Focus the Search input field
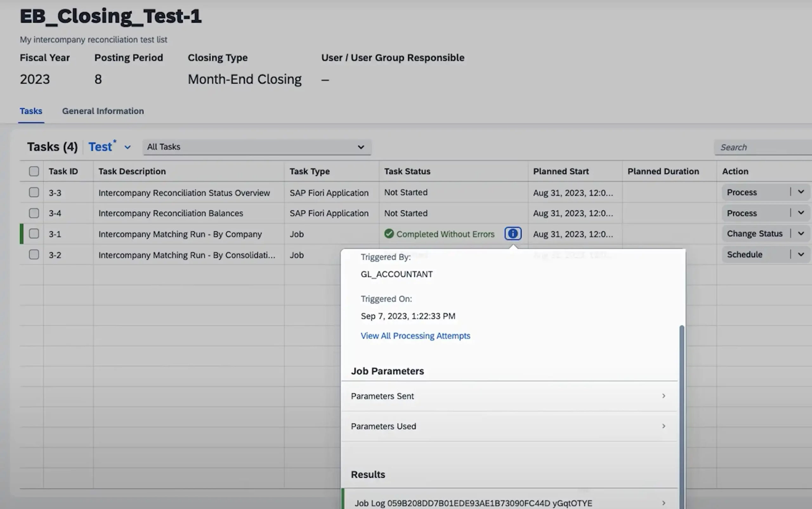 (x=763, y=147)
